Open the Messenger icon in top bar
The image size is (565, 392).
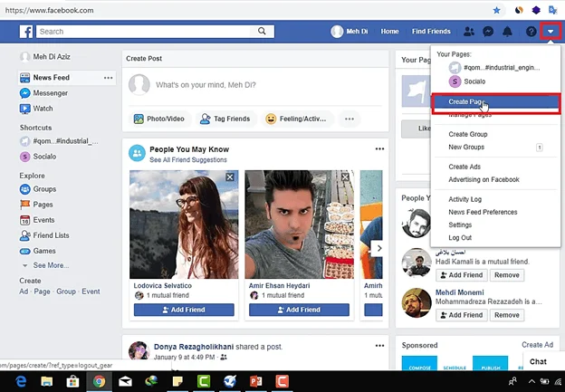(x=488, y=32)
